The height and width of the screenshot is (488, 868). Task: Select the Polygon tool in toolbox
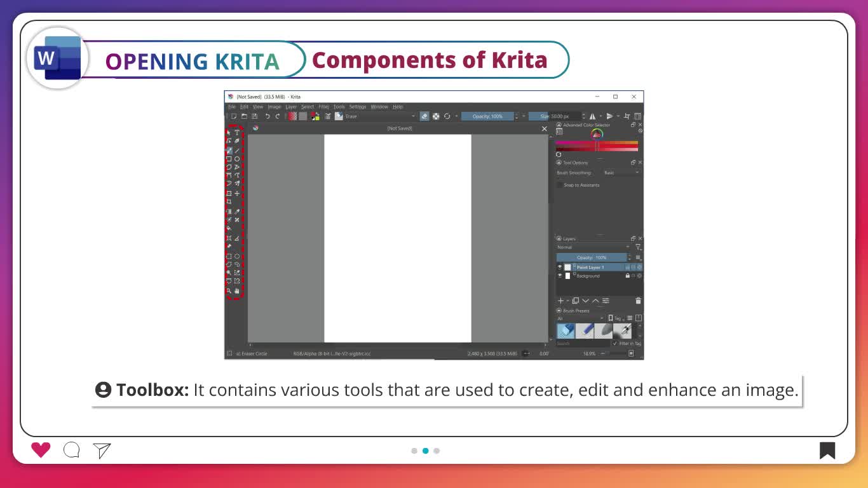click(229, 167)
